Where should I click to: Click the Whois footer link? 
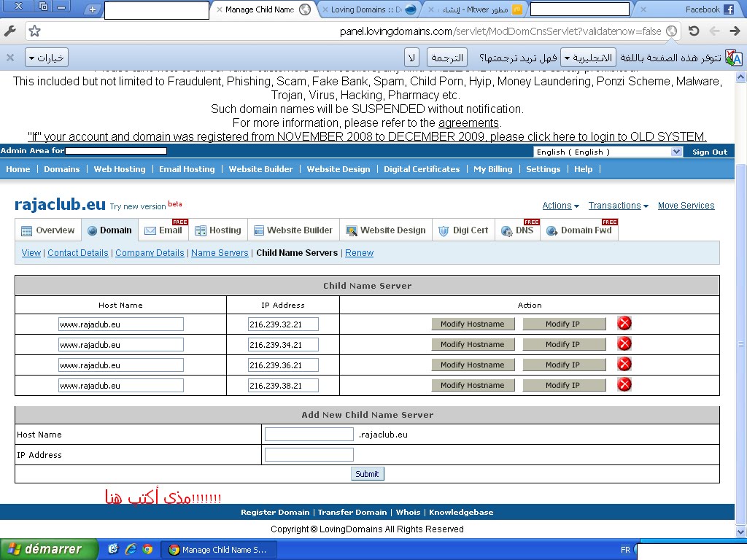click(x=408, y=513)
